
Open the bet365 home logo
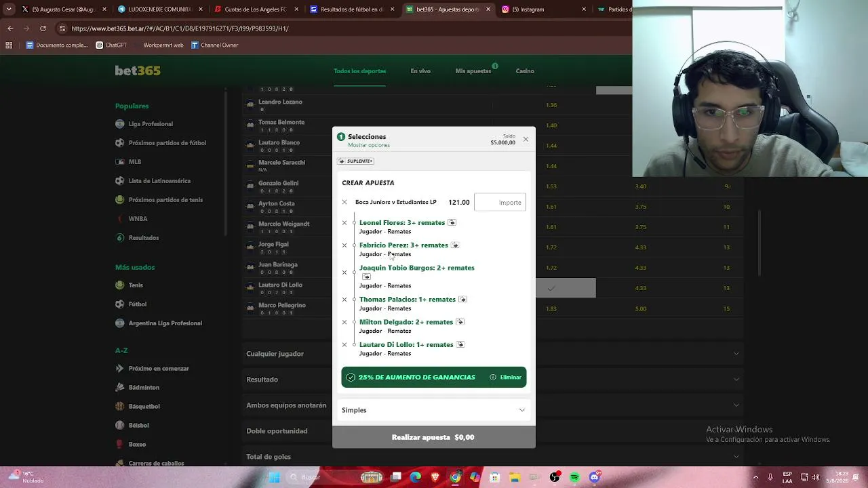pos(138,70)
